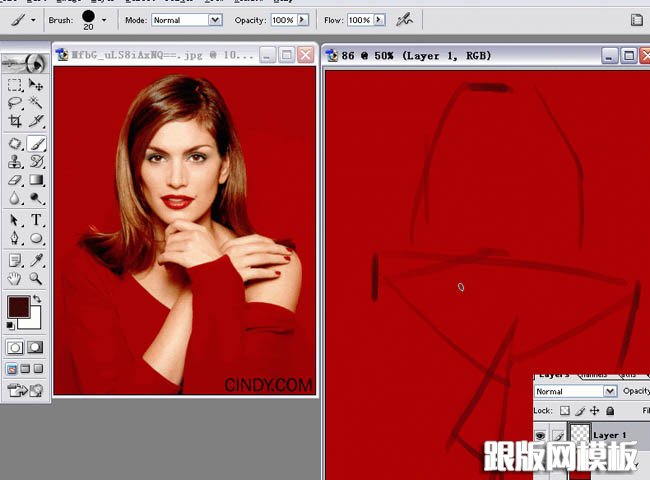Select the Zoom tool
The height and width of the screenshot is (480, 650).
36,278
